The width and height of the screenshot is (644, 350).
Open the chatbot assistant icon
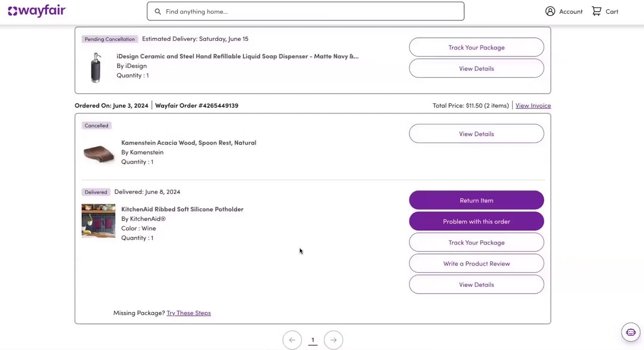click(x=630, y=332)
